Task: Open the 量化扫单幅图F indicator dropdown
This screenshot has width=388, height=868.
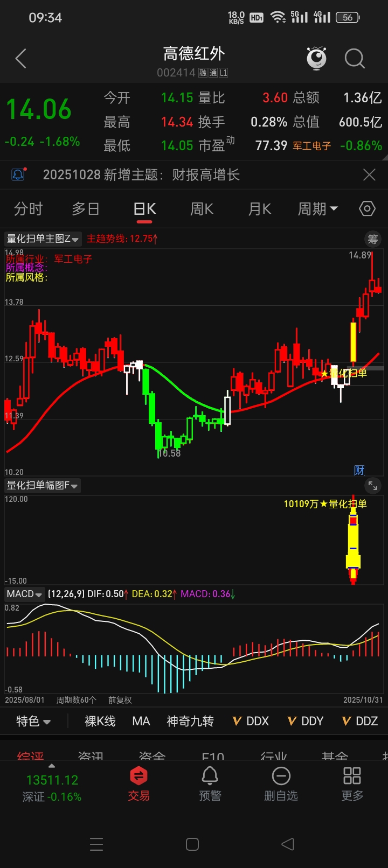Action: click(x=42, y=486)
